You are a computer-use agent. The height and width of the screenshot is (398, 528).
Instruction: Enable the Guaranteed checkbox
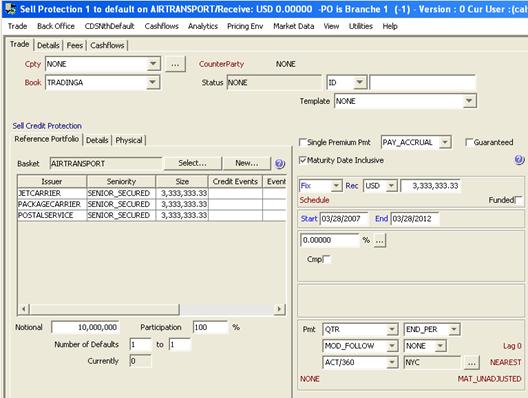click(469, 142)
